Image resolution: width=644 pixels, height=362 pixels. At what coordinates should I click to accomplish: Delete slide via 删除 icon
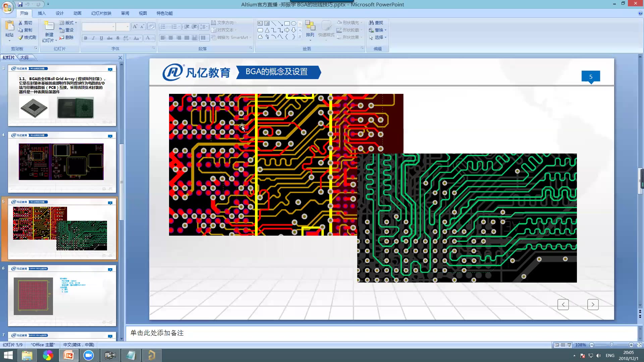tap(61, 38)
